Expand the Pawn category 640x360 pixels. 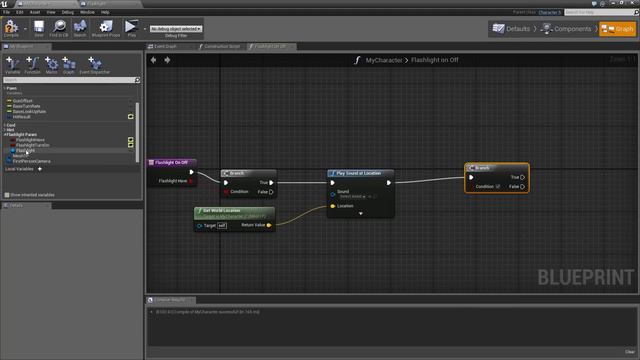click(5, 88)
